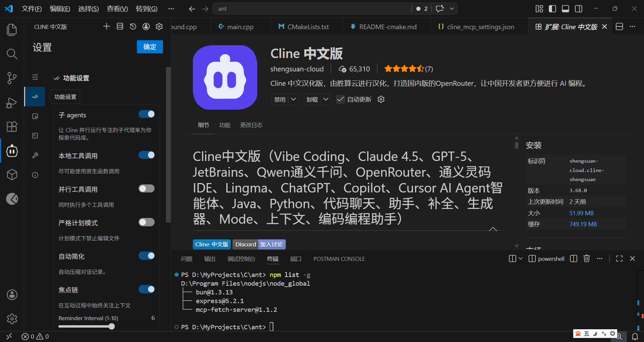
Task: Open the Accounts icon in activity bar
Action: point(12,295)
